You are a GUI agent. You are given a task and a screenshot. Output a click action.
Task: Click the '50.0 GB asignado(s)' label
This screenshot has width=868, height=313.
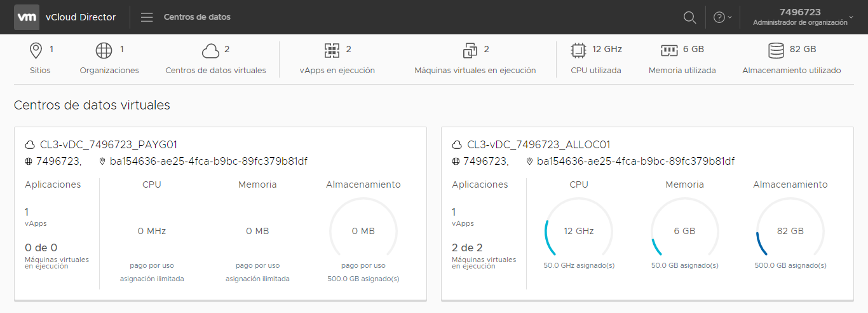tap(684, 265)
